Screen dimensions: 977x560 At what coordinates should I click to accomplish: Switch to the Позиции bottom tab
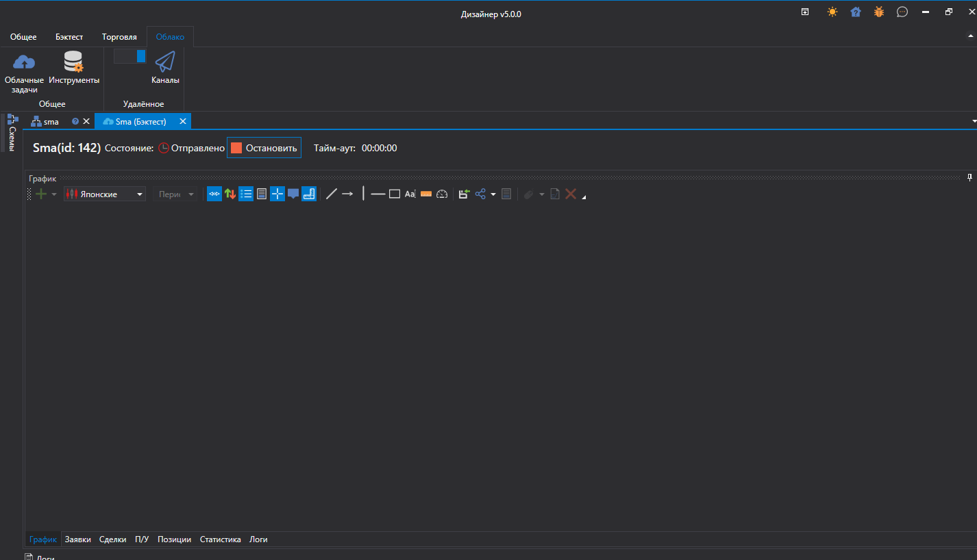tap(175, 539)
